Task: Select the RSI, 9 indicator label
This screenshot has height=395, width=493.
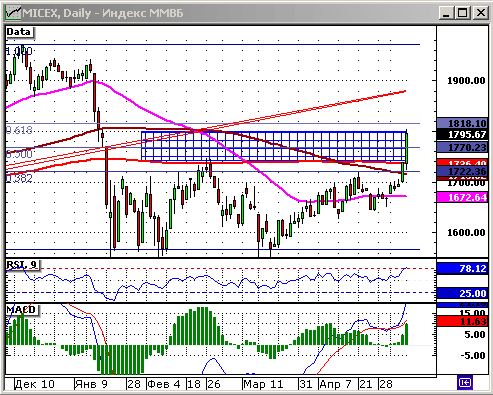Action: coord(22,265)
